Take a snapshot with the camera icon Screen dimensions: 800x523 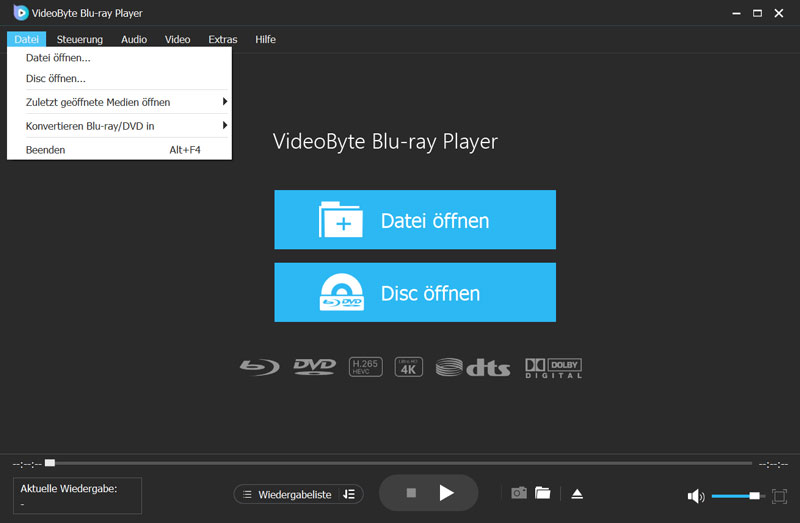(x=519, y=493)
